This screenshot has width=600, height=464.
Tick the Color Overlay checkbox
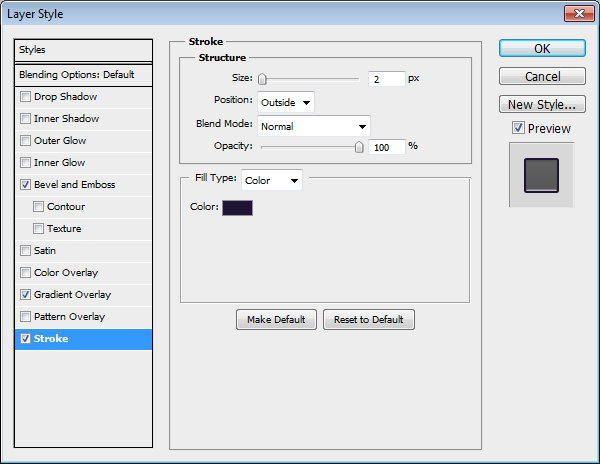click(25, 272)
